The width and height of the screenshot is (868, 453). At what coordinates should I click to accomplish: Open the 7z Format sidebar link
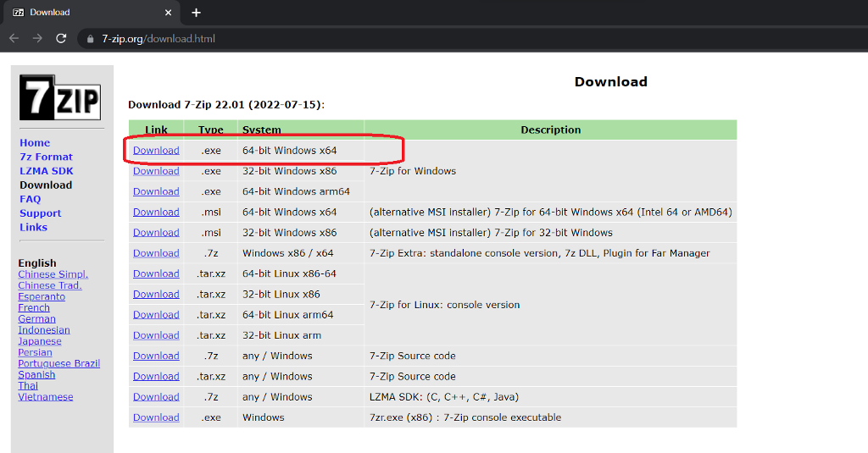pyautogui.click(x=46, y=157)
